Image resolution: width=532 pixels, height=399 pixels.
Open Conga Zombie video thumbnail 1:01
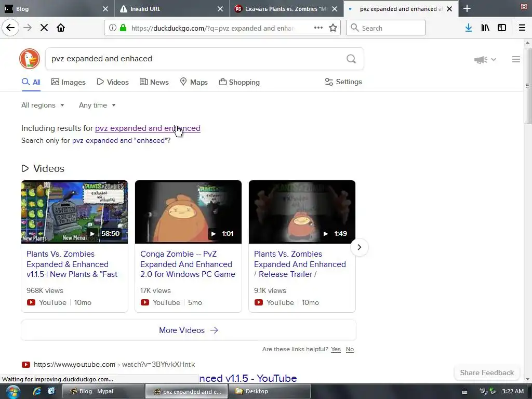click(x=188, y=212)
